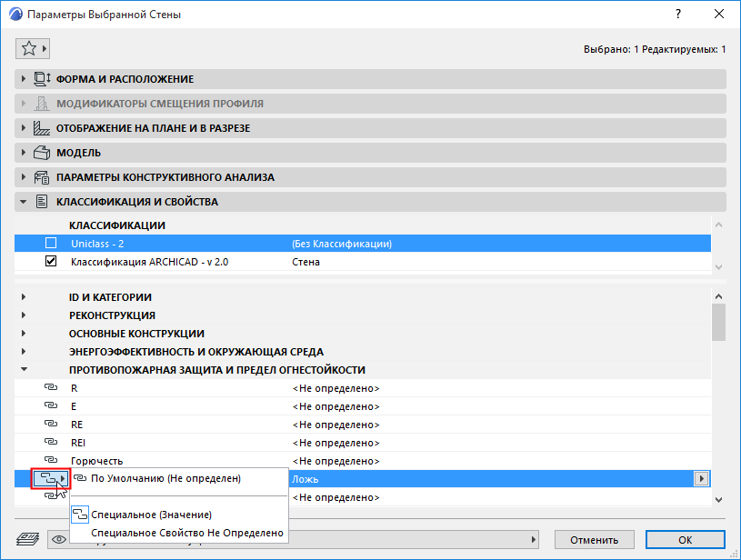This screenshot has height=560, width=741.
Task: Collapse ПРОТИВОПОЖАРНАЯ ЗАЩИТА group
Action: click(x=24, y=370)
